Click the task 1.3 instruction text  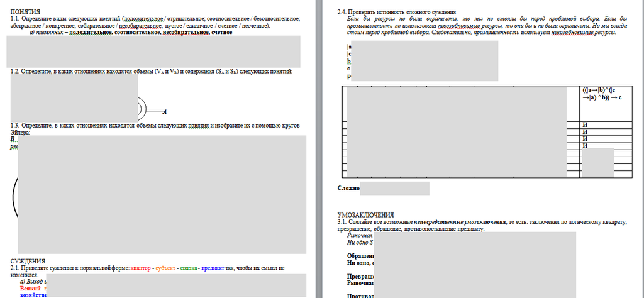(151, 126)
